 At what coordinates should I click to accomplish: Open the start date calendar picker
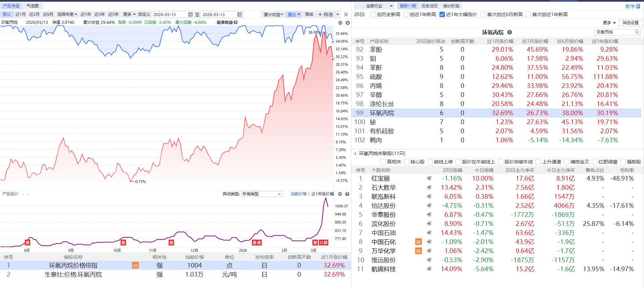point(190,14)
